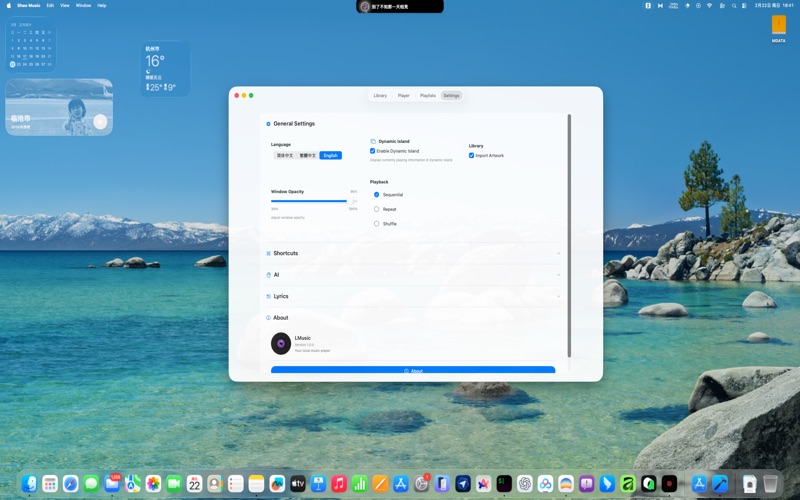Select the Shuffle playback mode

point(377,224)
